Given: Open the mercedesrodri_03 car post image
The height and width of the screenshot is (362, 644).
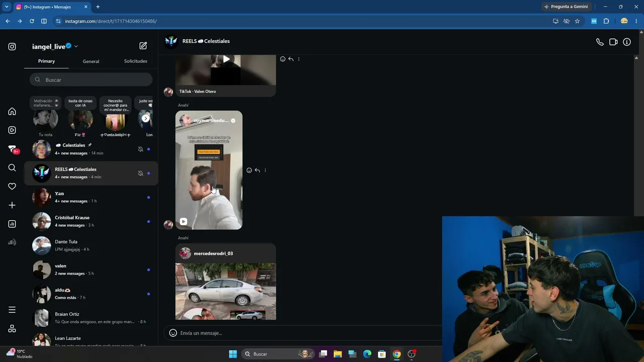Looking at the screenshot, I should [225, 292].
